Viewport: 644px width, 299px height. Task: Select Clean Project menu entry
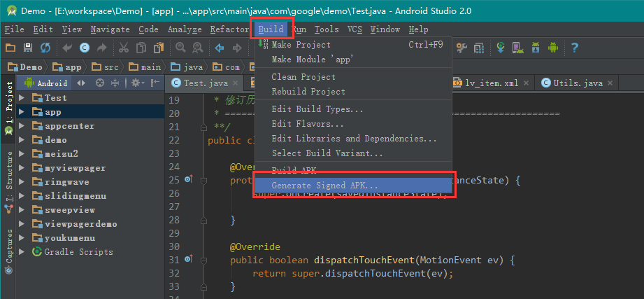pos(353,77)
